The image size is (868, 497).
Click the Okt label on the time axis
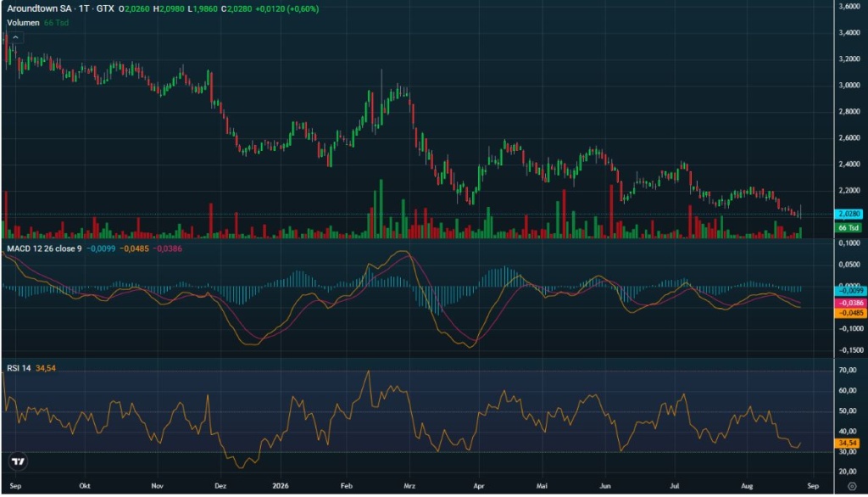(85, 486)
